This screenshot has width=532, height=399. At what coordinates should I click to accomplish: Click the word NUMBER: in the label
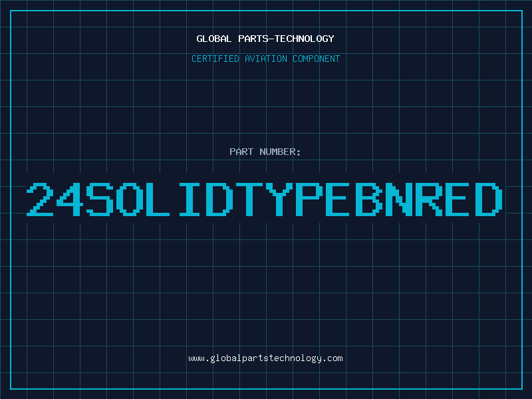tap(279, 152)
